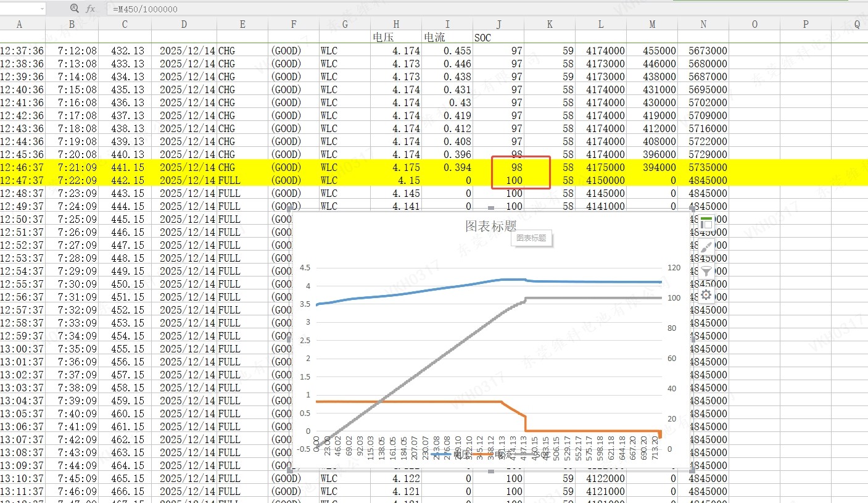Select SOC cell 100 in row 12:47:37
The height and width of the screenshot is (503, 868).
point(498,180)
